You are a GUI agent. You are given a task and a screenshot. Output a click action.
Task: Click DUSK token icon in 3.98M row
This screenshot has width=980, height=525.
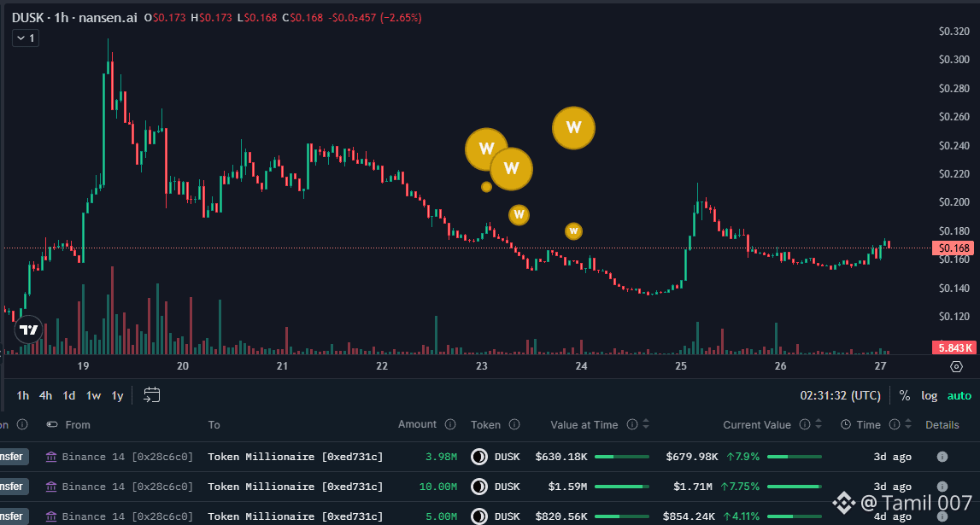(479, 457)
